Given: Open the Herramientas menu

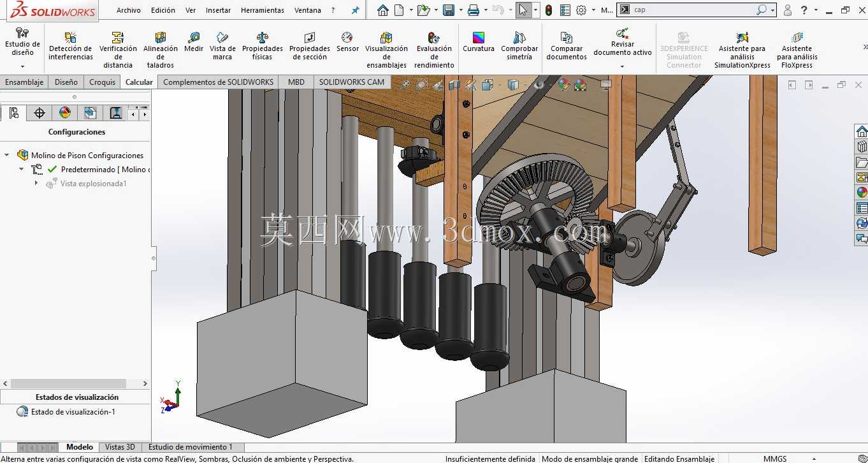Looking at the screenshot, I should 263,10.
